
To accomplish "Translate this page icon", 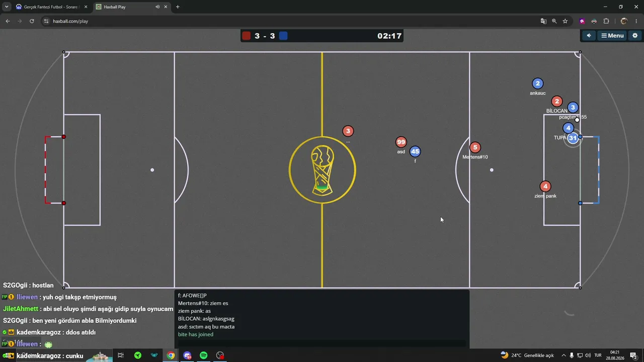I will tap(543, 21).
